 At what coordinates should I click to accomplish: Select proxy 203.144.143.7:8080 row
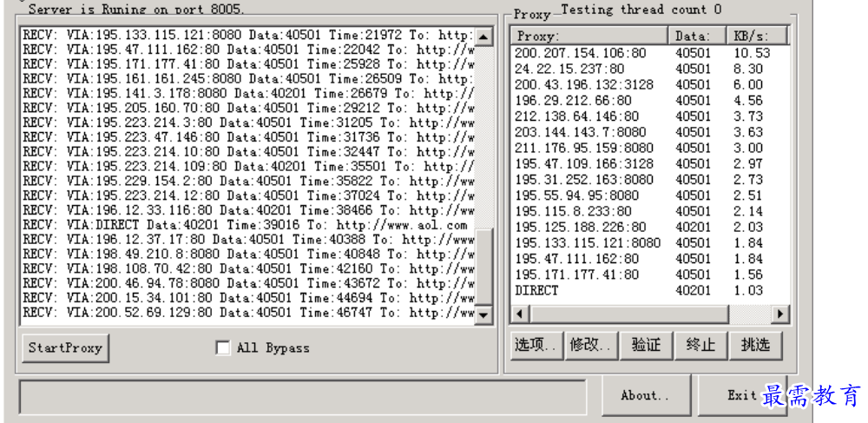click(650, 132)
